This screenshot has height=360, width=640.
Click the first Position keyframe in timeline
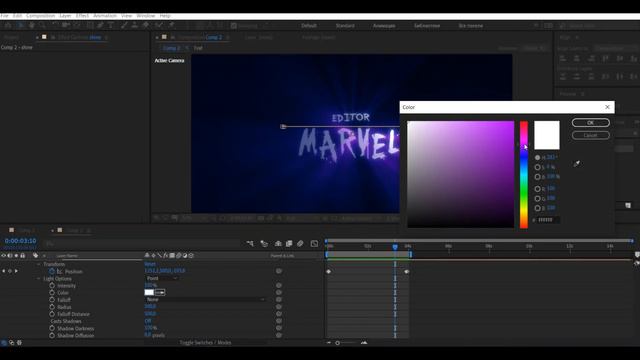[329, 271]
